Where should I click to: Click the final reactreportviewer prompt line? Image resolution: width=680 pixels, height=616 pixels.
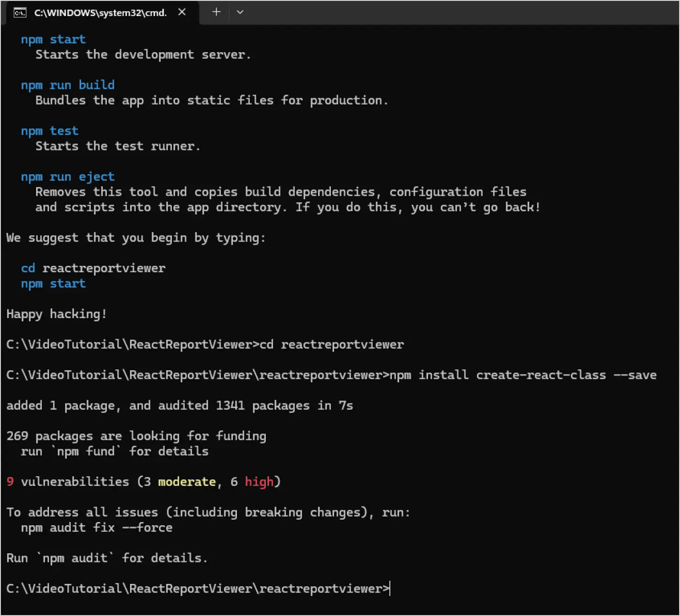point(196,588)
